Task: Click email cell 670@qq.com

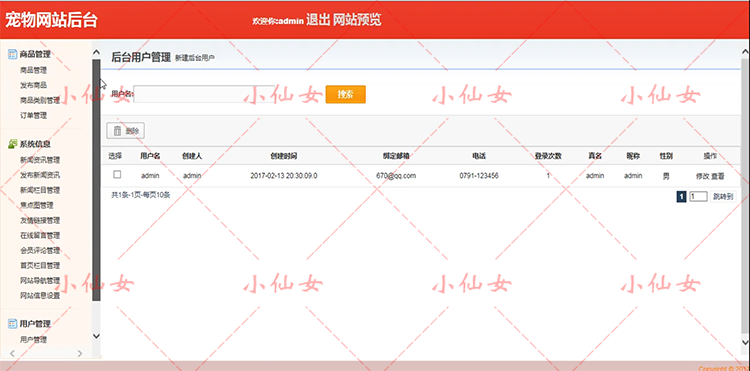Action: point(396,176)
